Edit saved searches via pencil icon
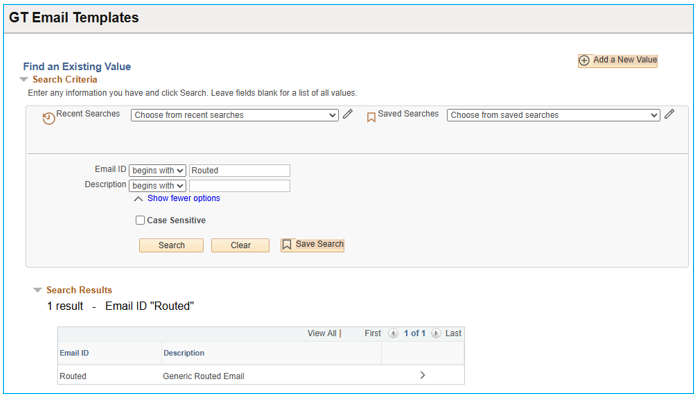 [669, 114]
